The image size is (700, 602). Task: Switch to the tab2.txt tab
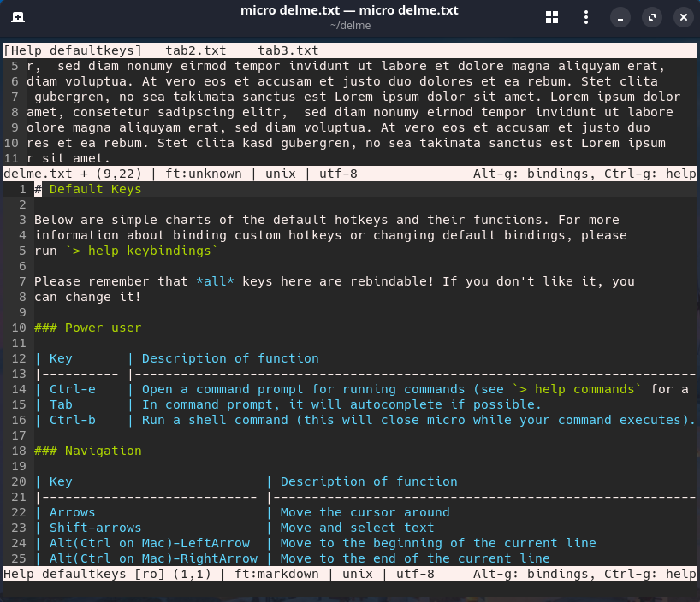pyautogui.click(x=196, y=51)
